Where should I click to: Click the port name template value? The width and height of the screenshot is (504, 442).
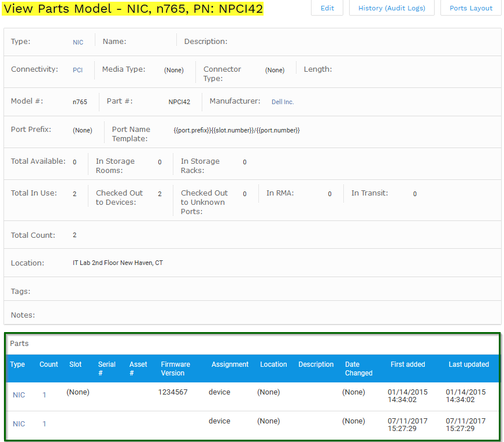point(236,130)
